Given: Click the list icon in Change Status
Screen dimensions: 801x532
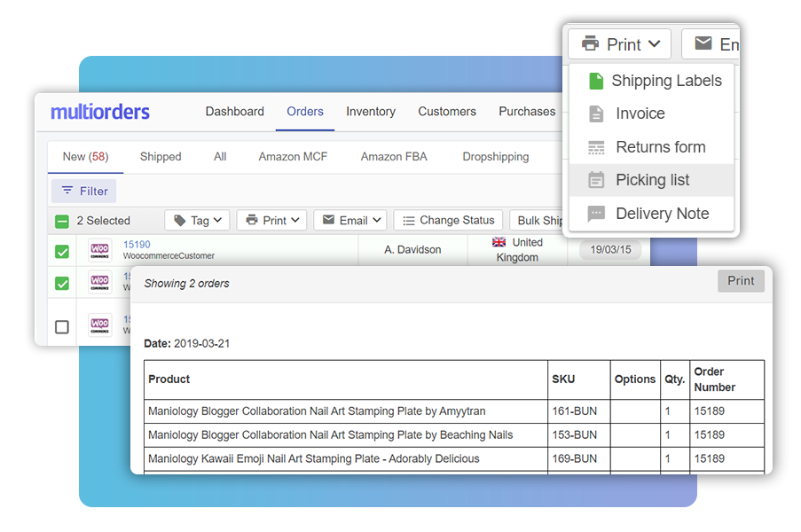Looking at the screenshot, I should pos(408,221).
